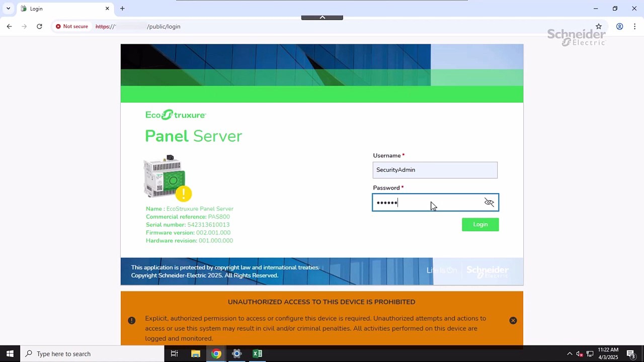Open the tab search dropdown arrow

click(8, 9)
